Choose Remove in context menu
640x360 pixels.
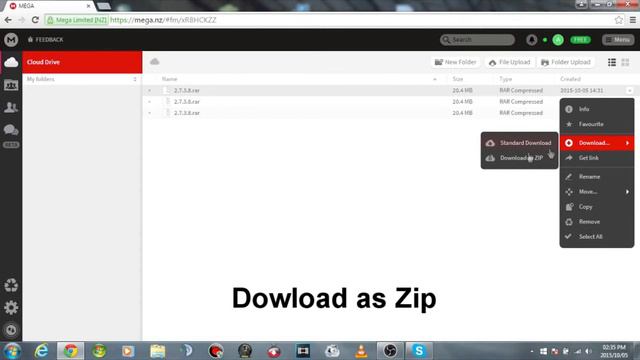pos(597,222)
